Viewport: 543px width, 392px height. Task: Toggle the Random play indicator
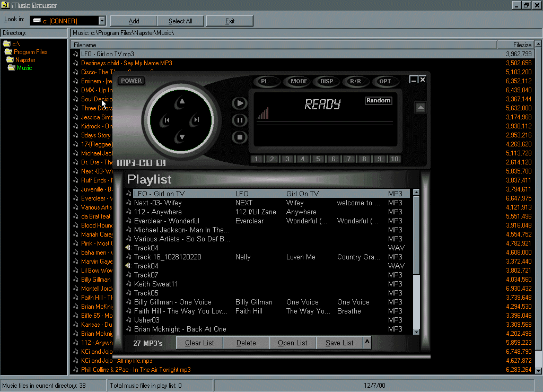click(379, 100)
